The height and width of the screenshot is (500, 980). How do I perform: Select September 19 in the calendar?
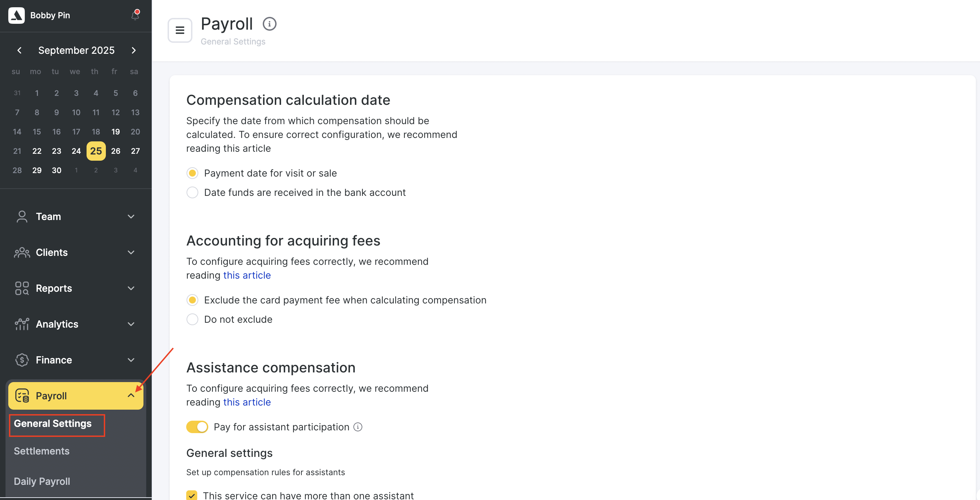coord(115,132)
